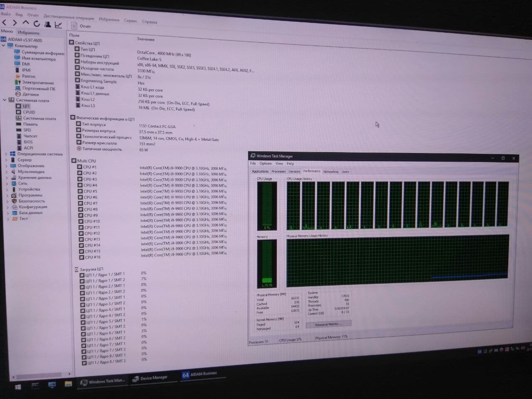Open Task Manager Options menu

266,163
